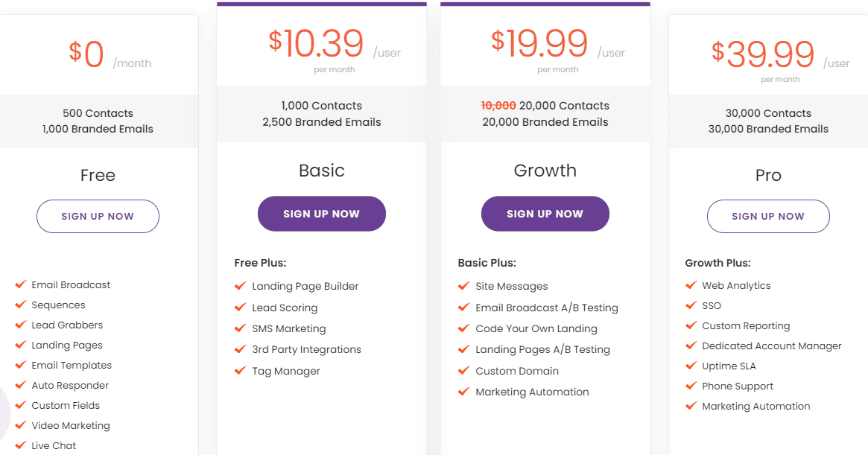868x455 pixels.
Task: Select Phone Support in the Pro column
Action: tap(738, 386)
